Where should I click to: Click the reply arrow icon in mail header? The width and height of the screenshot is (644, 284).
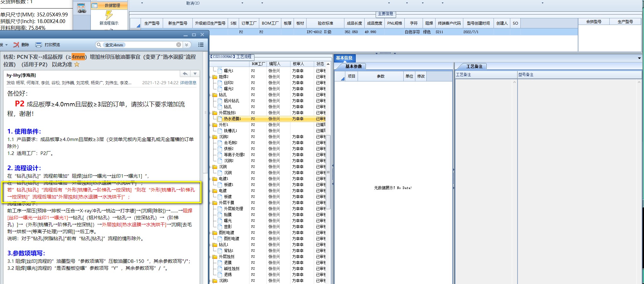pos(185,74)
